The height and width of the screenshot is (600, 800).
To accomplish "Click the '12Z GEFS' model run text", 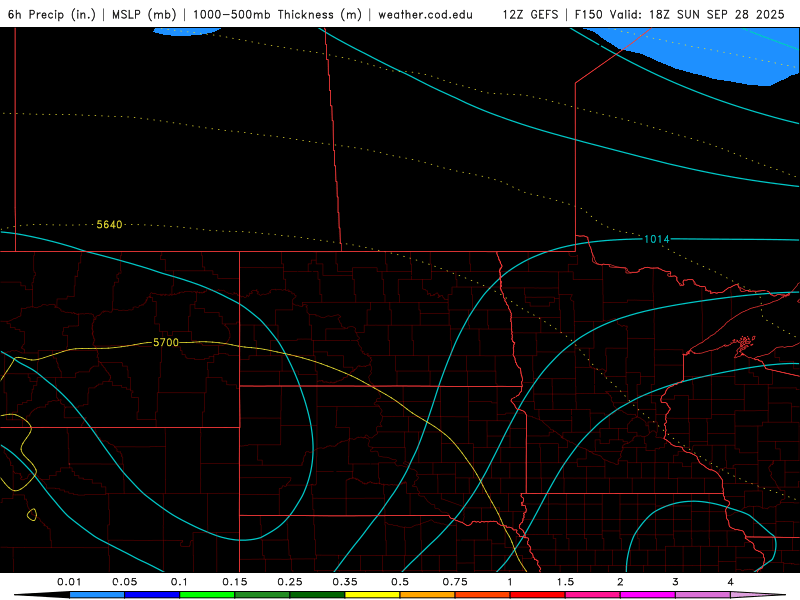I will (530, 14).
